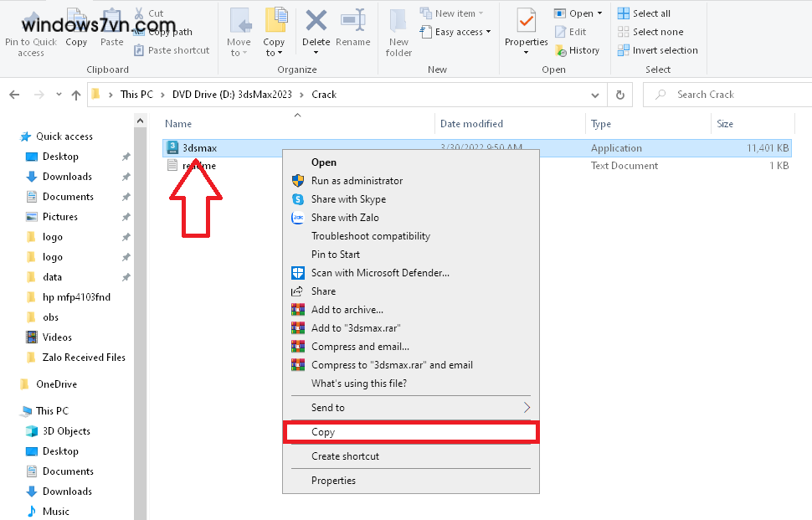Choose Run as administrator
The image size is (812, 520).
coord(357,181)
